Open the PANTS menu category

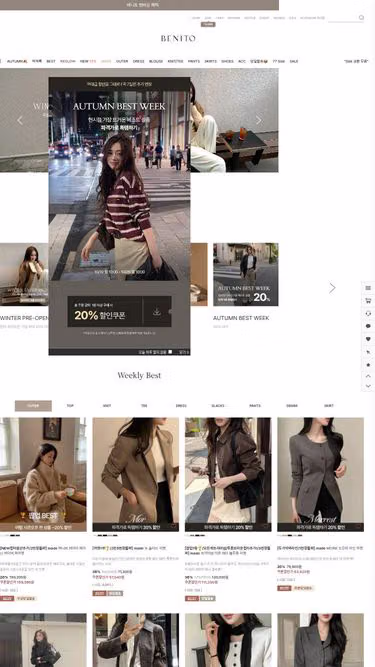tap(194, 61)
